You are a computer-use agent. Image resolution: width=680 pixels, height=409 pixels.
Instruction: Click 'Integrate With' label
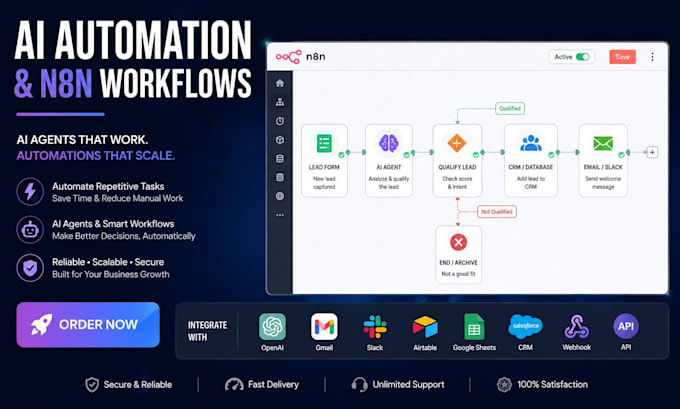(207, 331)
